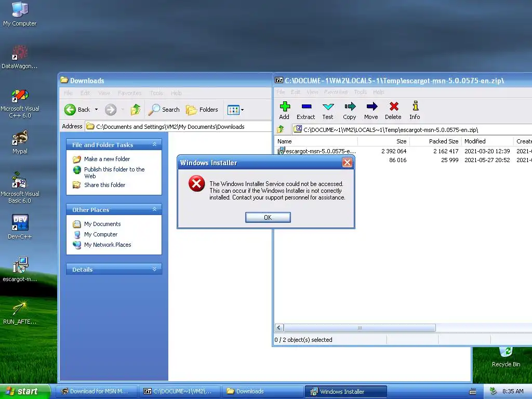Screen dimensions: 532x399
Task: Switch to Downloads taskbar button
Action: pyautogui.click(x=262, y=391)
